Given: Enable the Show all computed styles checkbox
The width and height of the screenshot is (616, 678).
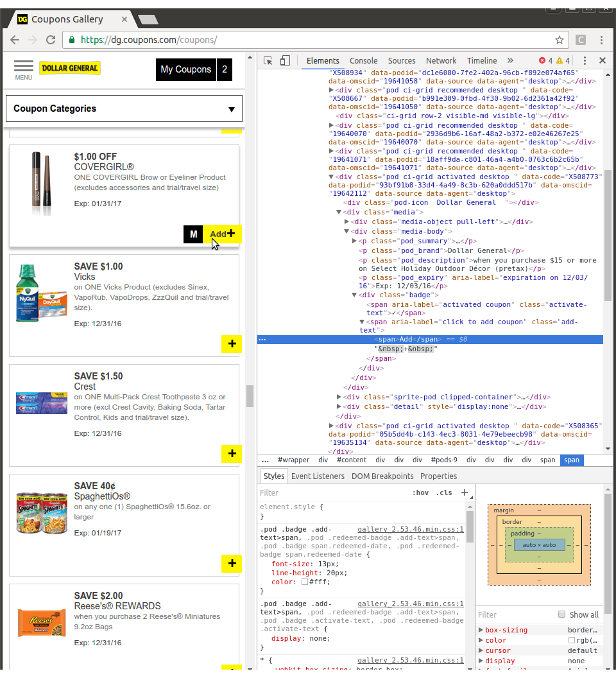Looking at the screenshot, I should pos(562,614).
